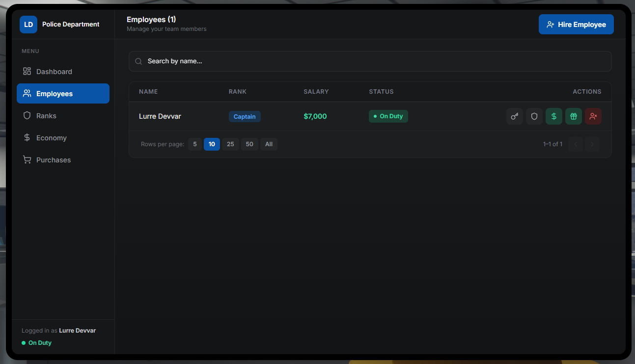This screenshot has height=364, width=635.
Task: Focus the Search by name field
Action: (x=370, y=61)
